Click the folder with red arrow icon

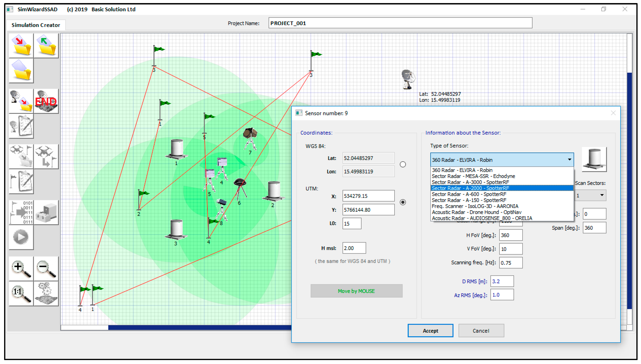point(21,46)
